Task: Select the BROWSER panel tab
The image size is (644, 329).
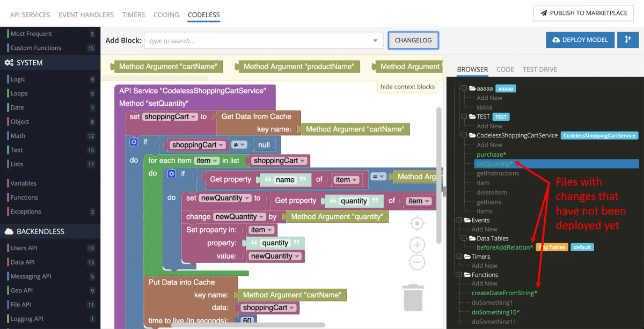Action: pos(472,69)
